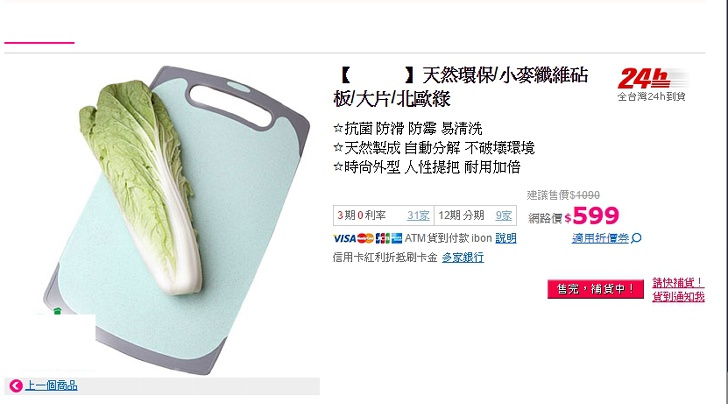Open the 9家 banks link for 12期分期
Viewport: 728px width, 404px height.
tap(503, 215)
